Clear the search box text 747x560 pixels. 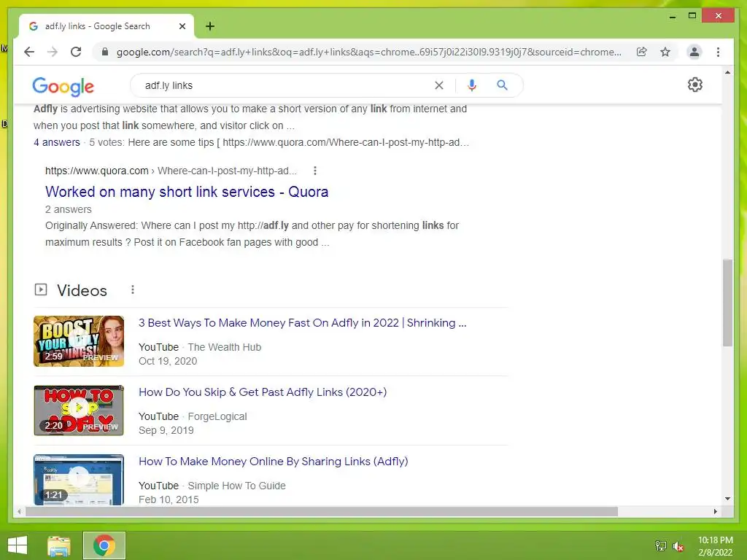[x=438, y=85]
